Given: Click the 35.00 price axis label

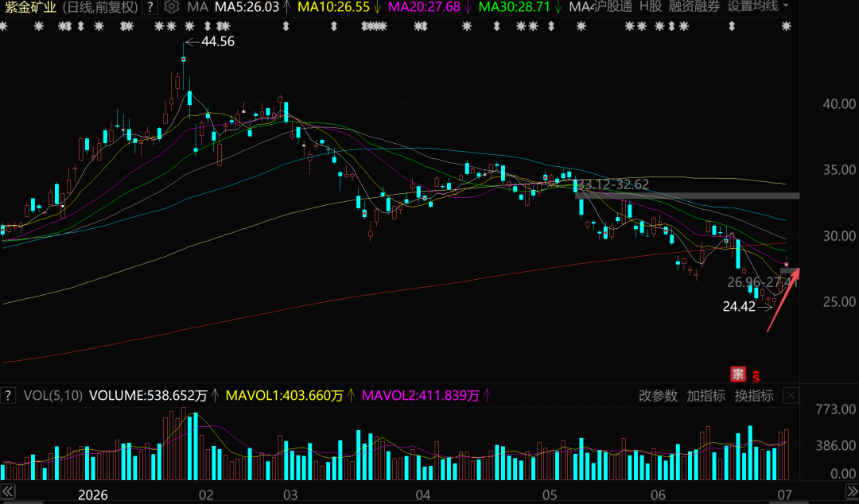Looking at the screenshot, I should click(x=839, y=170).
